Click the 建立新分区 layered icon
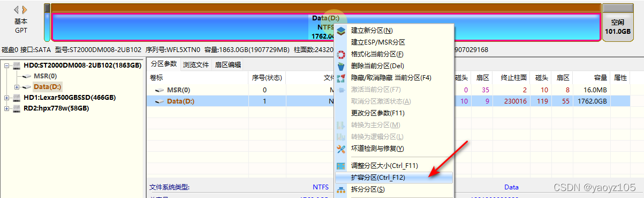This screenshot has width=644, height=198. [x=340, y=31]
